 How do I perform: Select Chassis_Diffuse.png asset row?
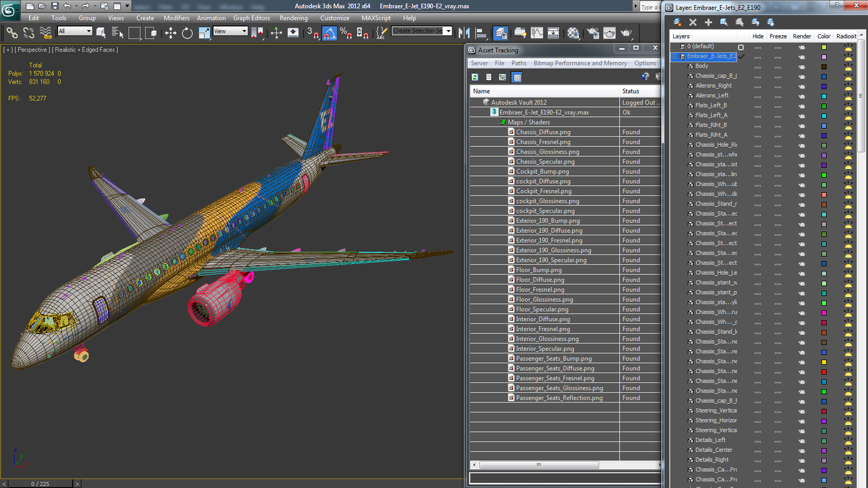[565, 132]
